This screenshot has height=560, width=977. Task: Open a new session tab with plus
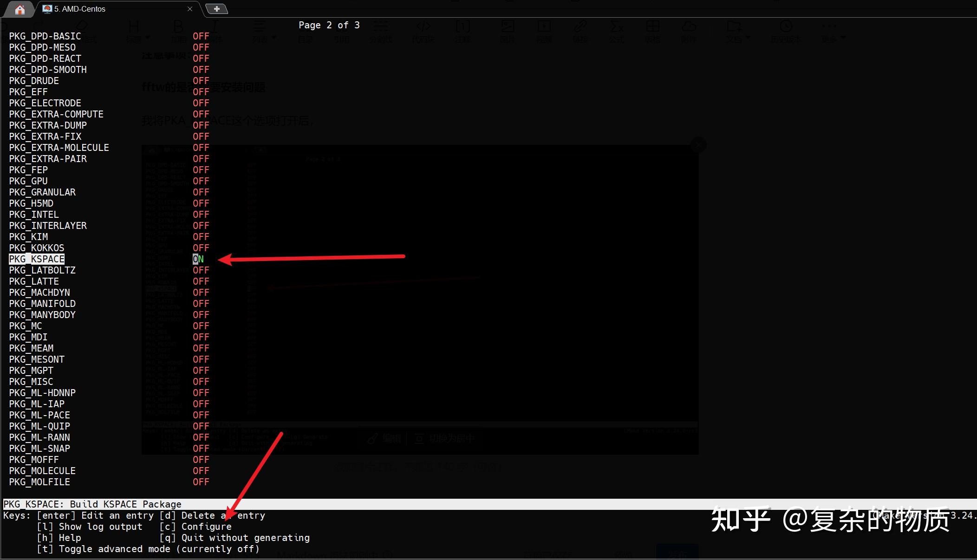216,9
